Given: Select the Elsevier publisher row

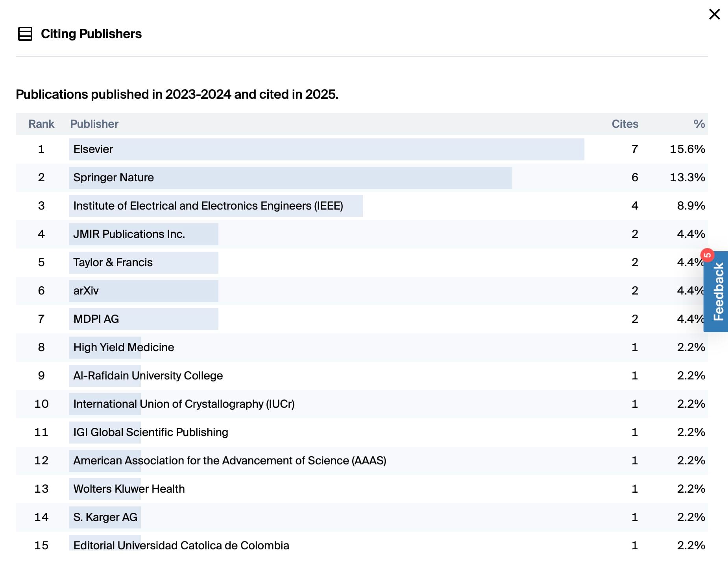Looking at the screenshot, I should click(x=362, y=149).
